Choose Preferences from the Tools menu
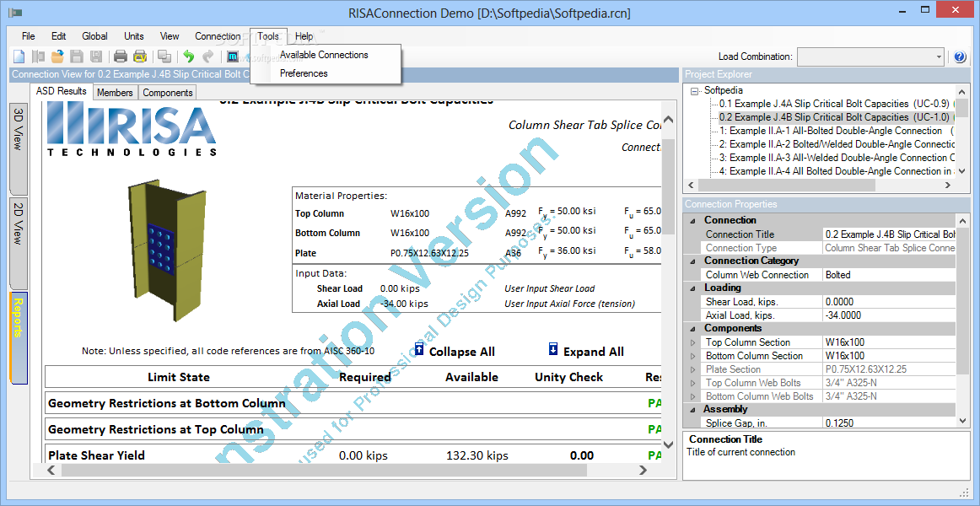This screenshot has height=506, width=980. pos(304,73)
